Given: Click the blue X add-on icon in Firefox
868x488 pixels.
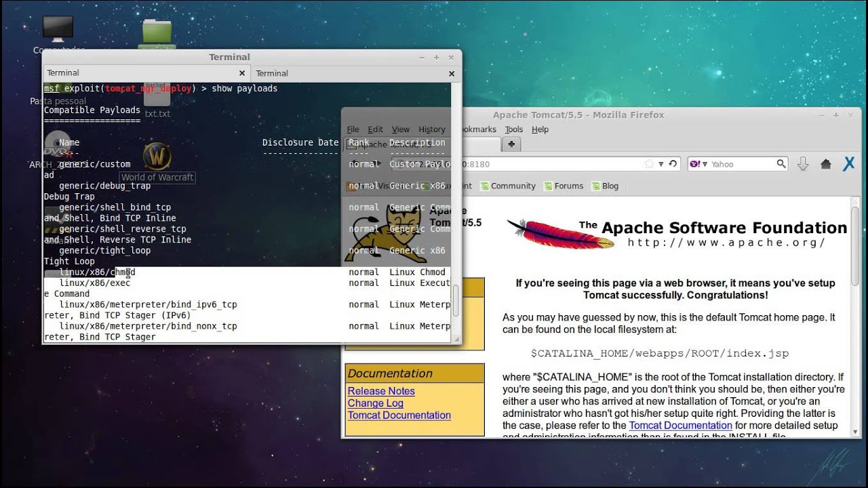Looking at the screenshot, I should pyautogui.click(x=848, y=164).
